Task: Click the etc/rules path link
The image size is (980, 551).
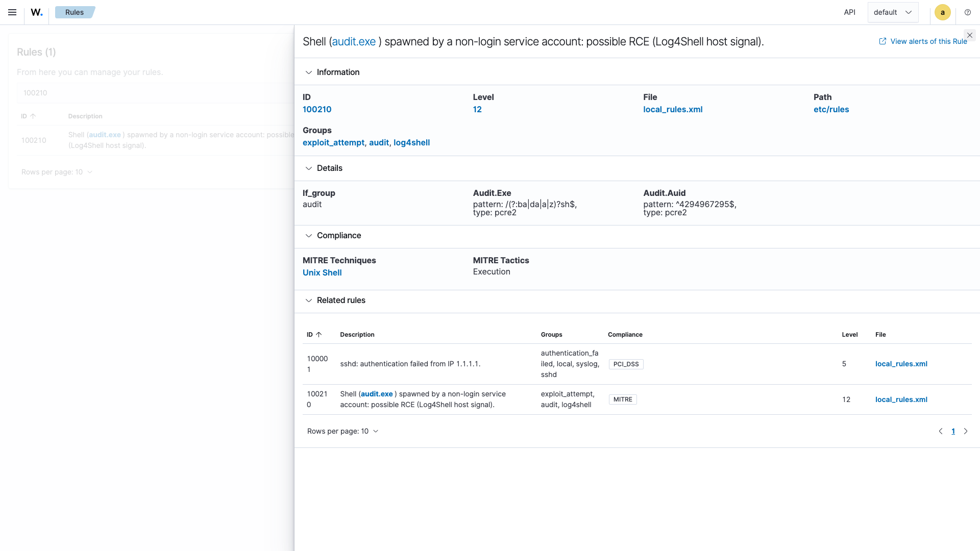Action: (831, 109)
